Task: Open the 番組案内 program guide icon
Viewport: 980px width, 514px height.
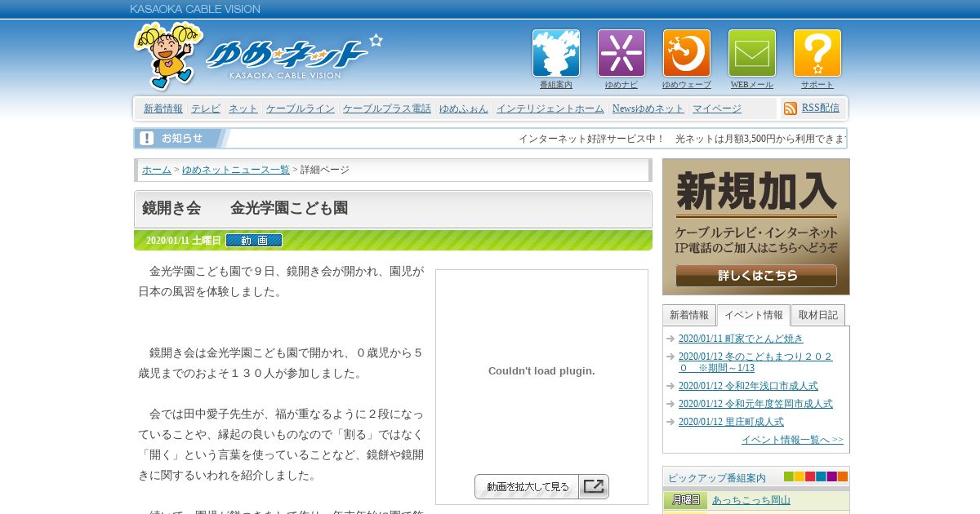Action: pos(556,53)
